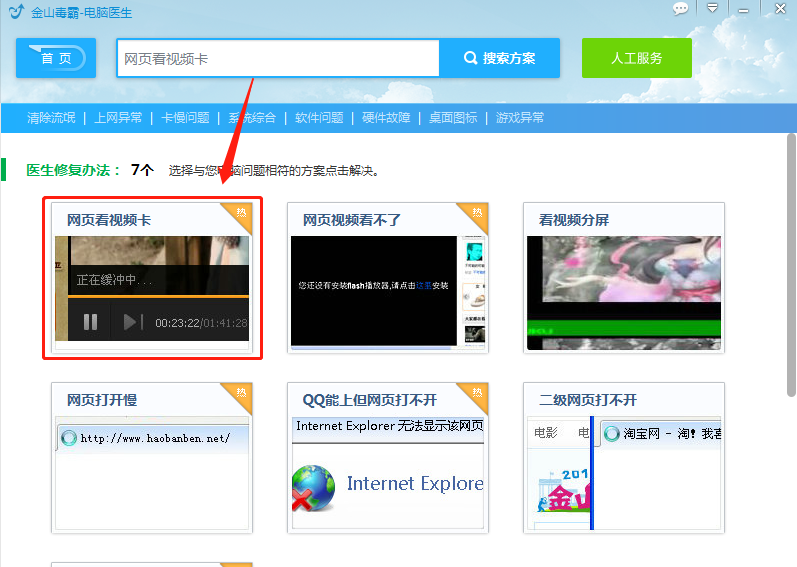Viewport: 797px width, 567px height.
Task: Open the feedback speech bubble icon
Action: (680, 9)
